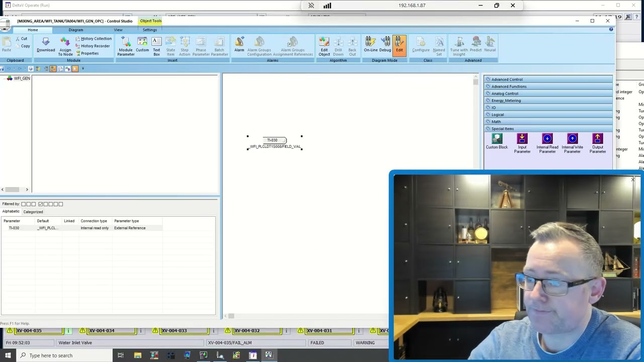Switch to the Categorized tab
The height and width of the screenshot is (362, 644).
(33, 212)
